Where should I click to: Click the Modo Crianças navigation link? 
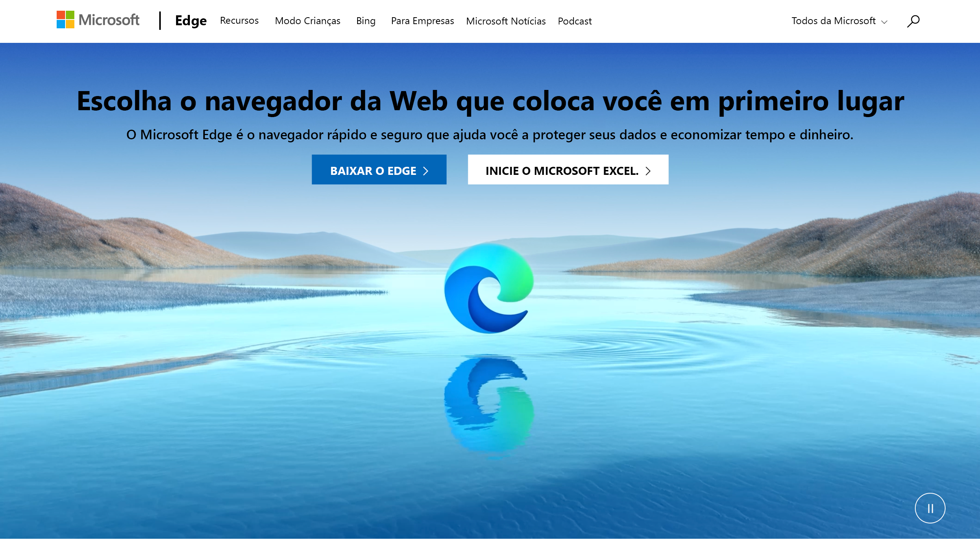308,20
